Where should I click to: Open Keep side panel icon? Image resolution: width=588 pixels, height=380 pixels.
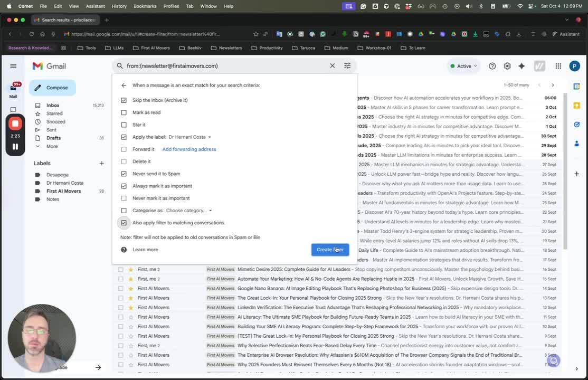click(576, 106)
